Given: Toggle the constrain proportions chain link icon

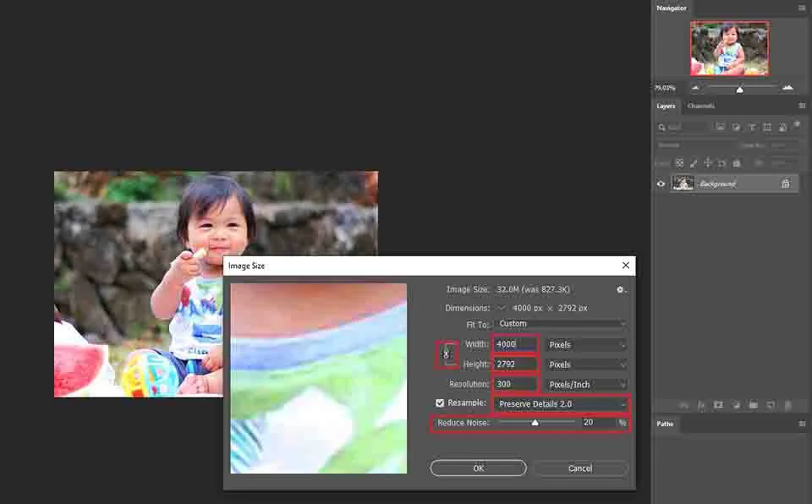Looking at the screenshot, I should pyautogui.click(x=447, y=354).
